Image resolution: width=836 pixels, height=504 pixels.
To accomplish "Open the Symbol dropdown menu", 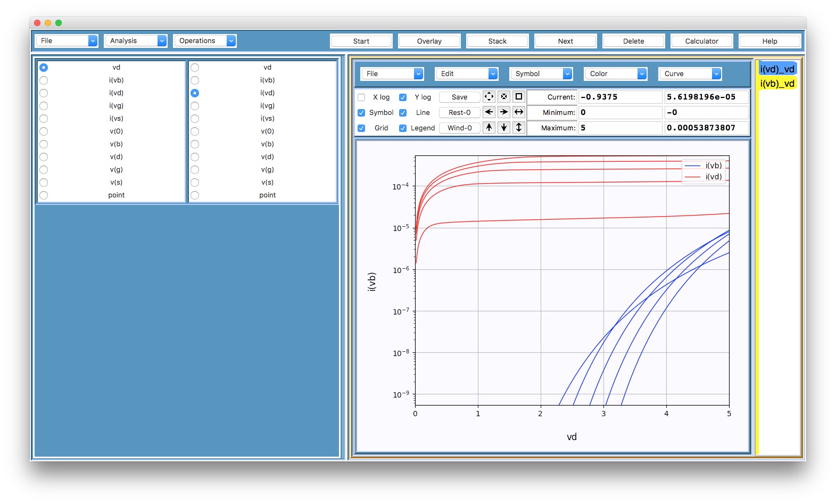I will click(541, 73).
